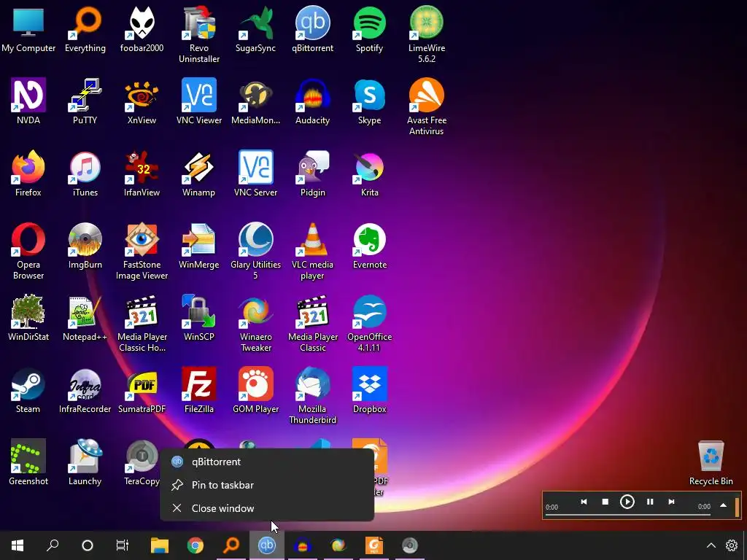Screen dimensions: 747x560
Task: Select the FileZilla desktop shortcut
Action: 199,391
